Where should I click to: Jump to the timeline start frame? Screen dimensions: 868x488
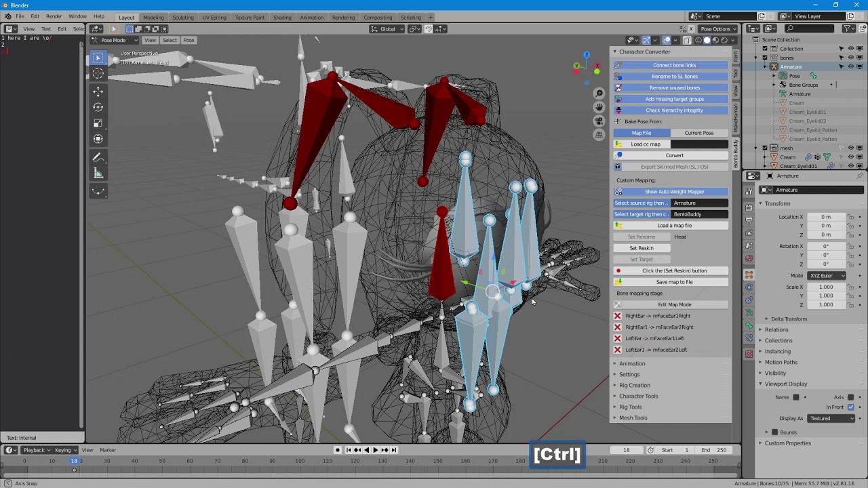coord(349,450)
